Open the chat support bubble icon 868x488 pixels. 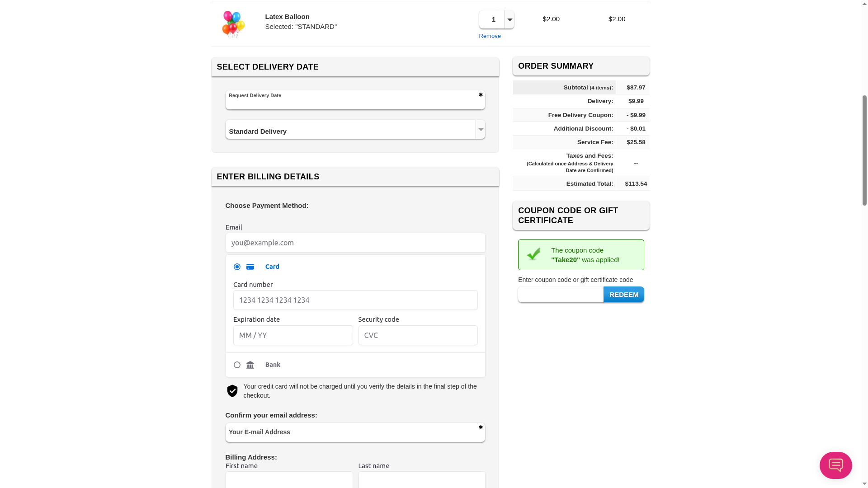[835, 465]
